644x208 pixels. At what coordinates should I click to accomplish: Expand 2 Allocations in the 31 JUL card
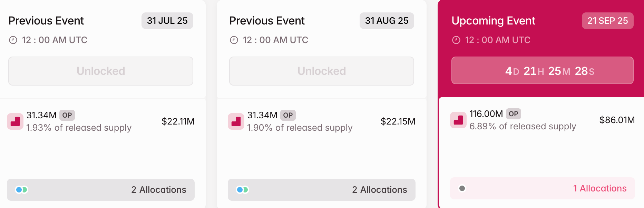click(158, 190)
